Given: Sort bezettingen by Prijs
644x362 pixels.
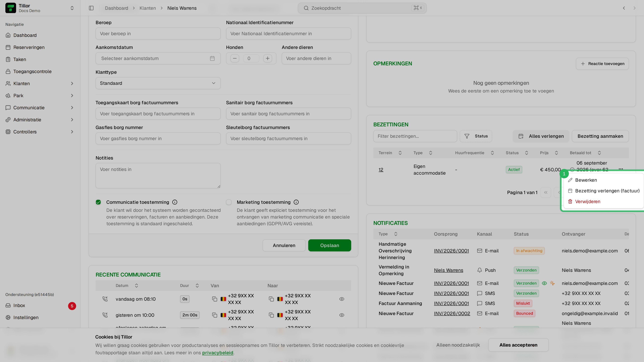Looking at the screenshot, I should click(549, 153).
